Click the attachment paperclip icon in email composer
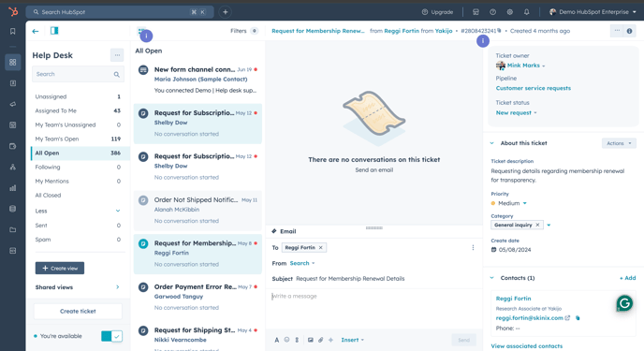The image size is (644, 351). pos(321,340)
